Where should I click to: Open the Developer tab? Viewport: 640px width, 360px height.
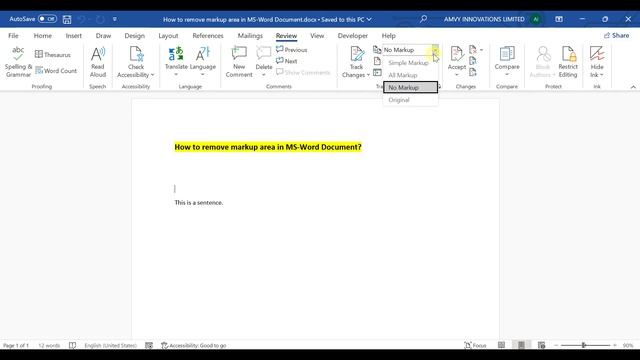pos(353,36)
